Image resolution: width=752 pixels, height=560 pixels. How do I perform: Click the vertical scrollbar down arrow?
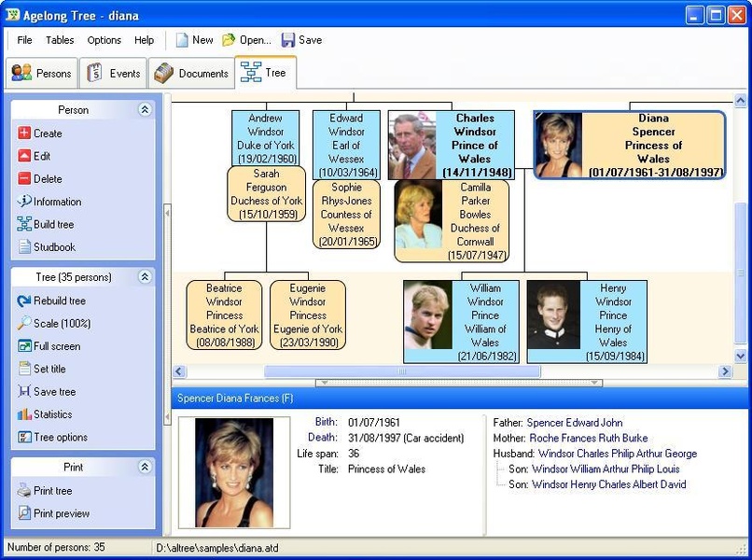coord(740,356)
